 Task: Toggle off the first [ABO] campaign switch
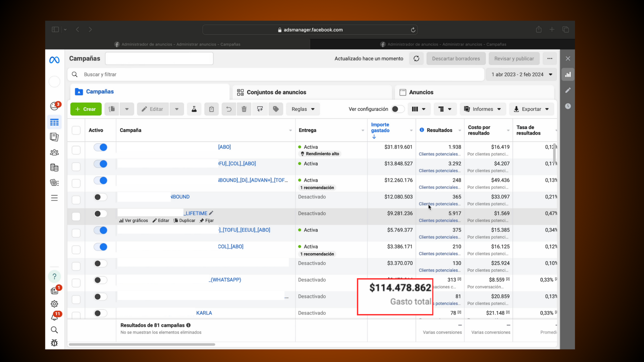pyautogui.click(x=100, y=147)
